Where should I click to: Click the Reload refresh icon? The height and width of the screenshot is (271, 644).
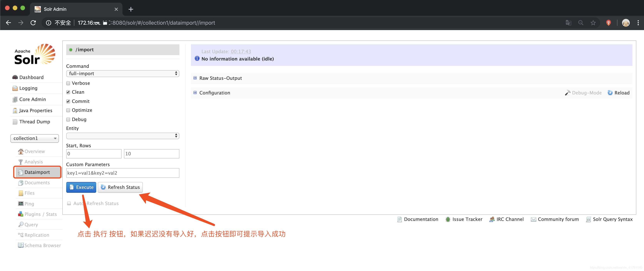(610, 93)
